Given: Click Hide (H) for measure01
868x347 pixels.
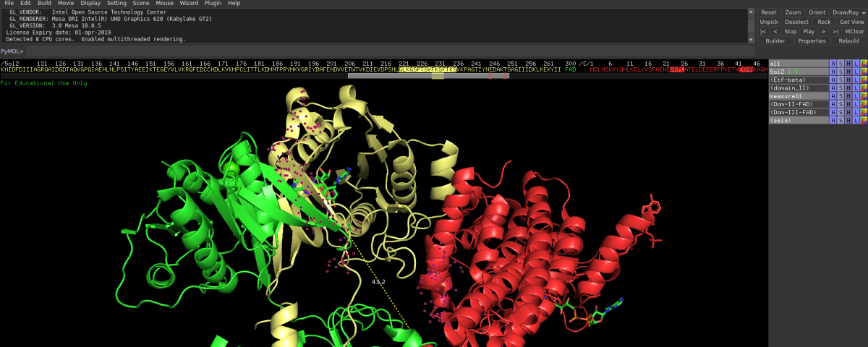Looking at the screenshot, I should click(848, 96).
